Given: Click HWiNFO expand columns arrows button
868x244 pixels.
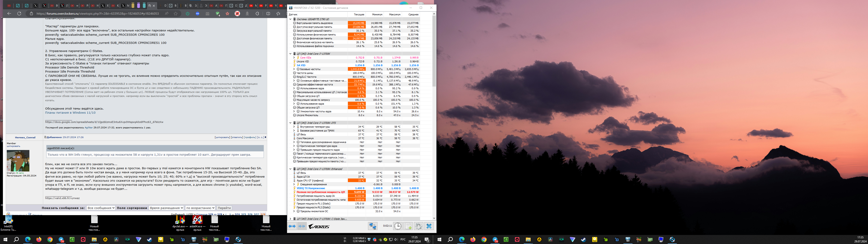Looking at the screenshot, I should pos(292,226).
